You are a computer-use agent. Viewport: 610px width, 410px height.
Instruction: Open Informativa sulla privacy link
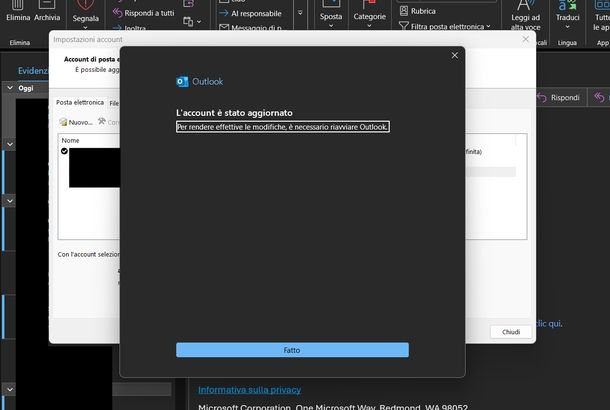pyautogui.click(x=249, y=390)
